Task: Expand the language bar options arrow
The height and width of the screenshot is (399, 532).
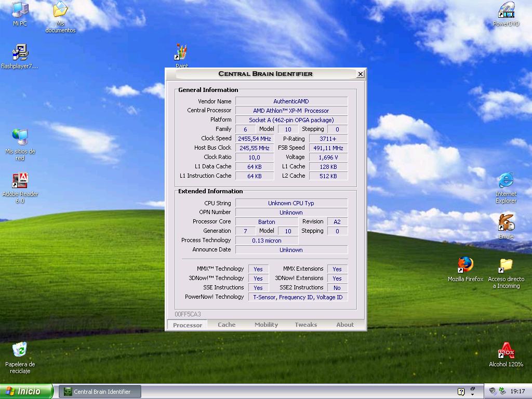Action: click(473, 394)
